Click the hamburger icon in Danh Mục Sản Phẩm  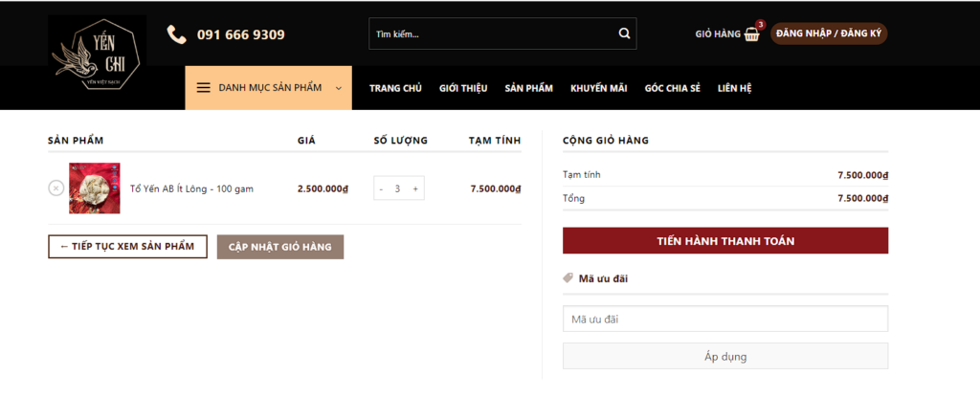coord(203,88)
